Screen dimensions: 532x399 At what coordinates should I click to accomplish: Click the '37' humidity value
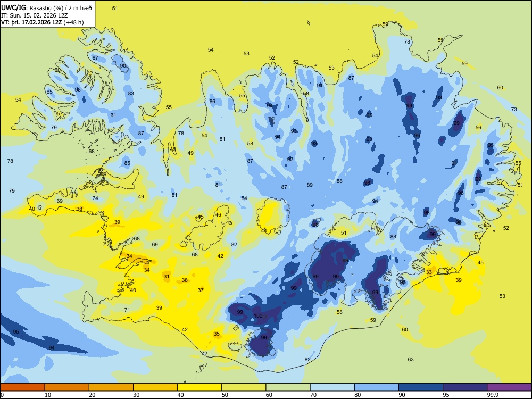pos(201,290)
